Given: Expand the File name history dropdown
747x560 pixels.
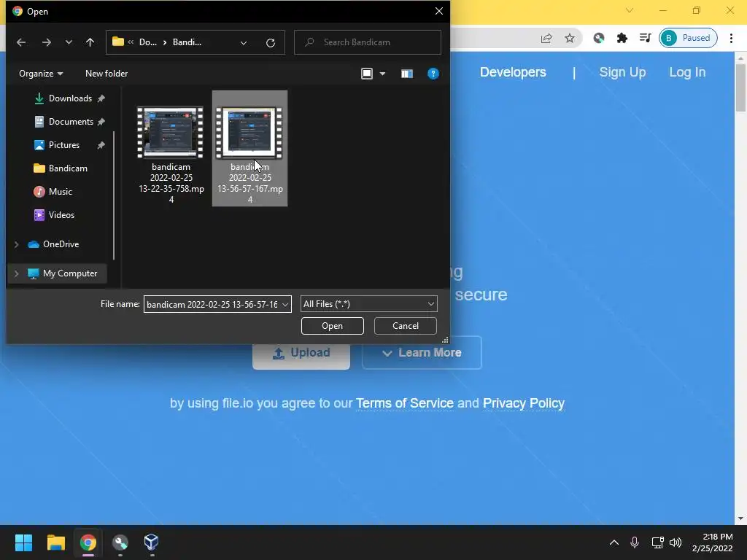Looking at the screenshot, I should (285, 304).
